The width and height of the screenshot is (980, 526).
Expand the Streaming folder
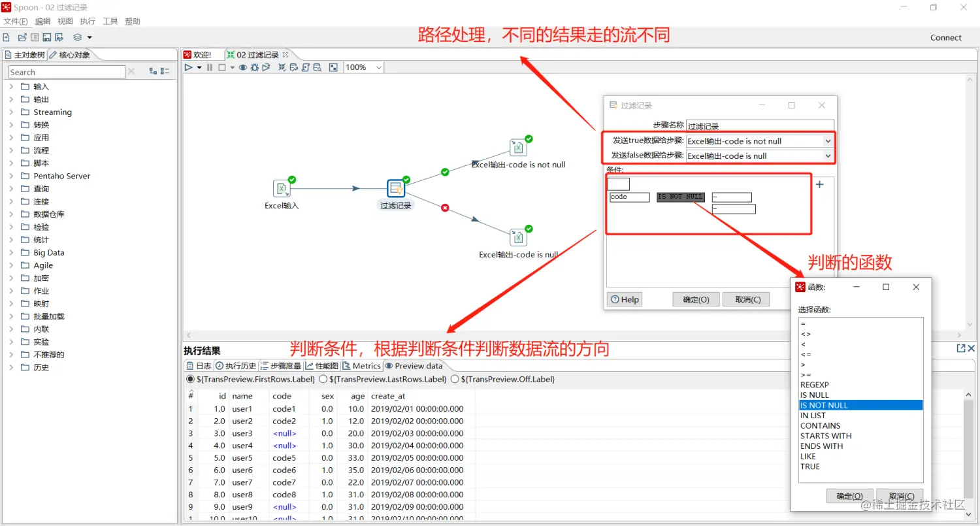tap(11, 112)
